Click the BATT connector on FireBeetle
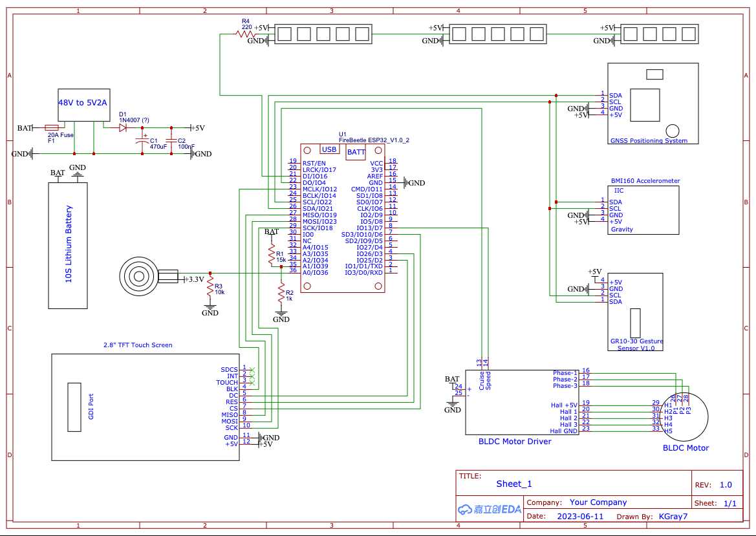This screenshot has height=536, width=756. tap(356, 152)
